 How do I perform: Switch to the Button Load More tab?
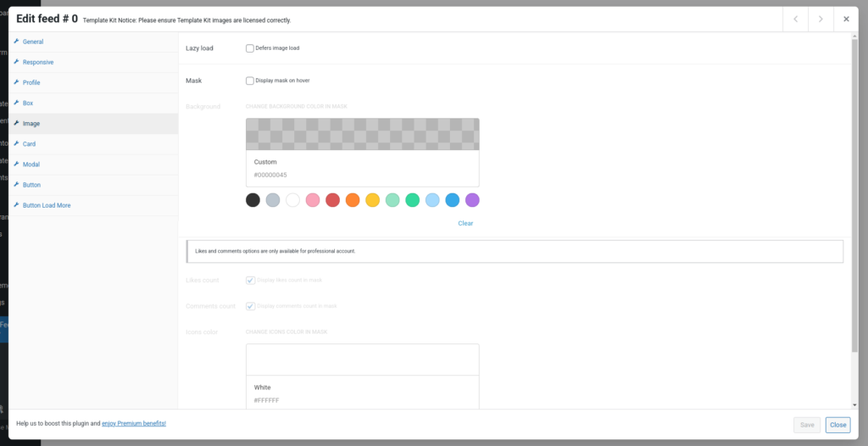click(x=47, y=205)
